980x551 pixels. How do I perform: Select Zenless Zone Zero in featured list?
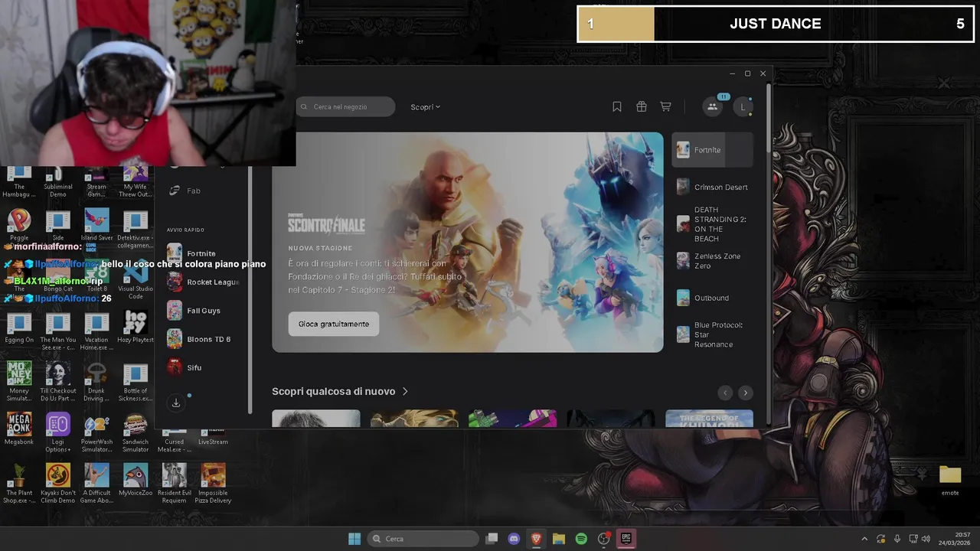point(712,261)
